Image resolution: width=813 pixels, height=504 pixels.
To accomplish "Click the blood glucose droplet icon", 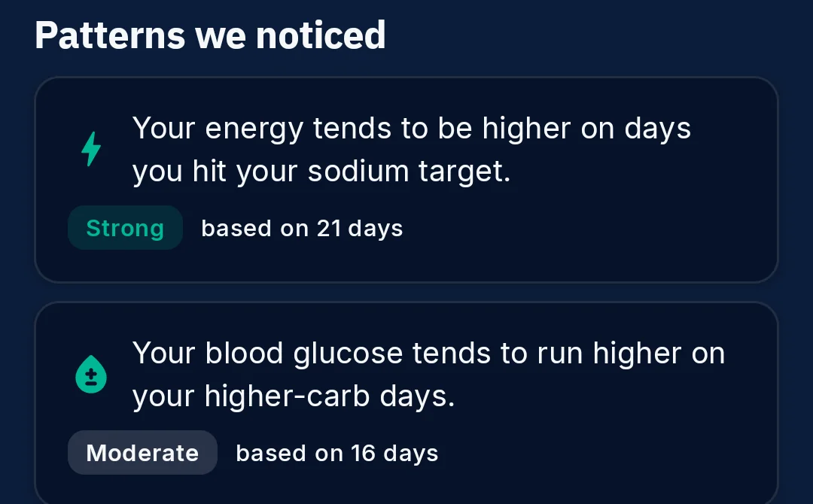I will coord(91,374).
